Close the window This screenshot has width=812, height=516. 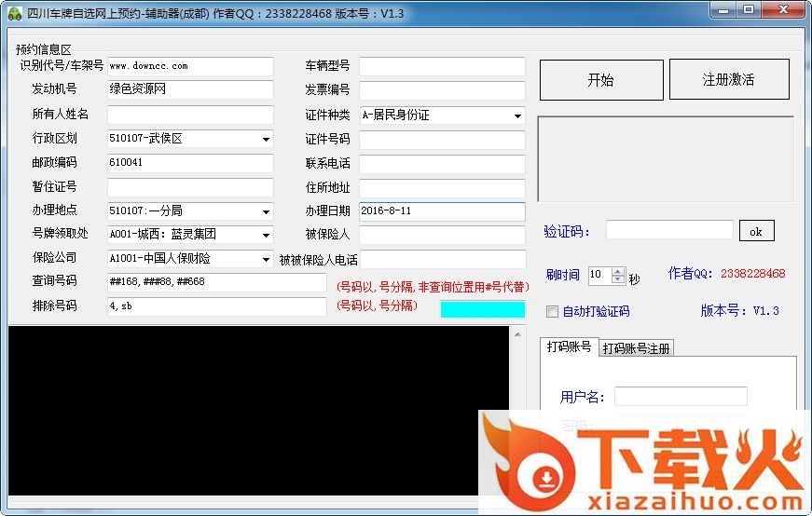coord(783,10)
